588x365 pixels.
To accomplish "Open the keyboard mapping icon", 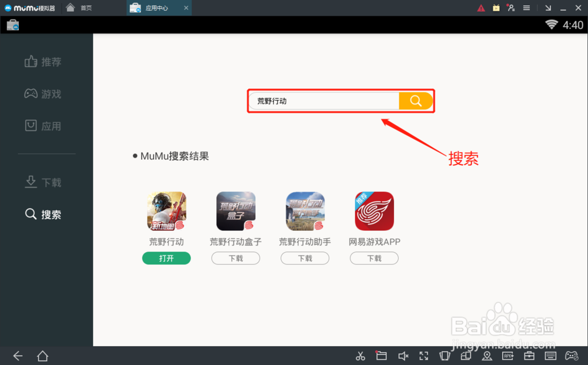I will pyautogui.click(x=550, y=356).
